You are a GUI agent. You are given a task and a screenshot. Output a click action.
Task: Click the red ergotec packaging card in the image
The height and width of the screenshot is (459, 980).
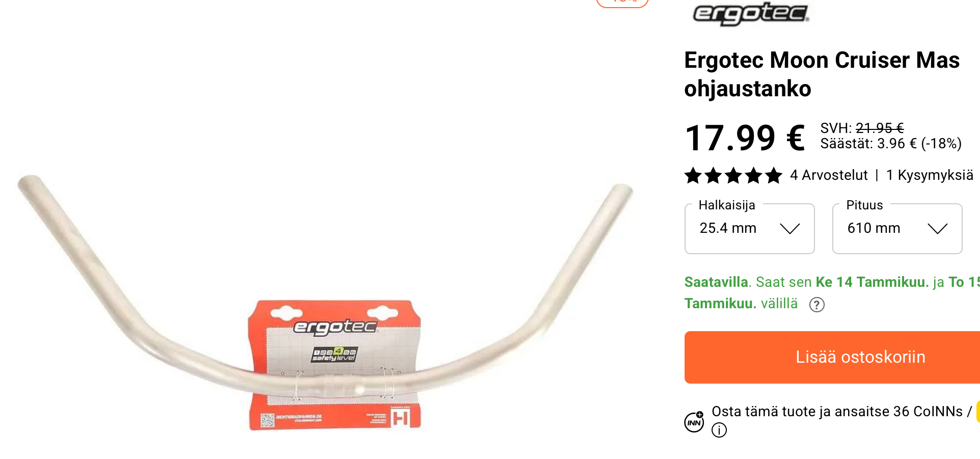(x=335, y=365)
